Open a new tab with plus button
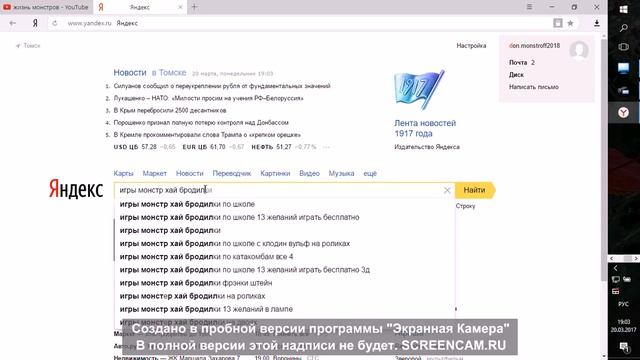The height and width of the screenshot is (360, 640). [x=194, y=7]
